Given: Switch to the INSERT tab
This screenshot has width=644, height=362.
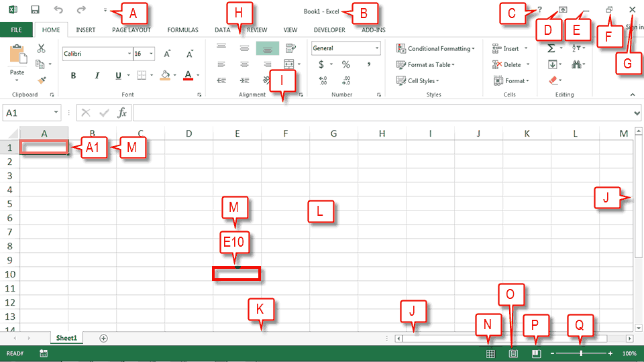Looking at the screenshot, I should coord(85,30).
